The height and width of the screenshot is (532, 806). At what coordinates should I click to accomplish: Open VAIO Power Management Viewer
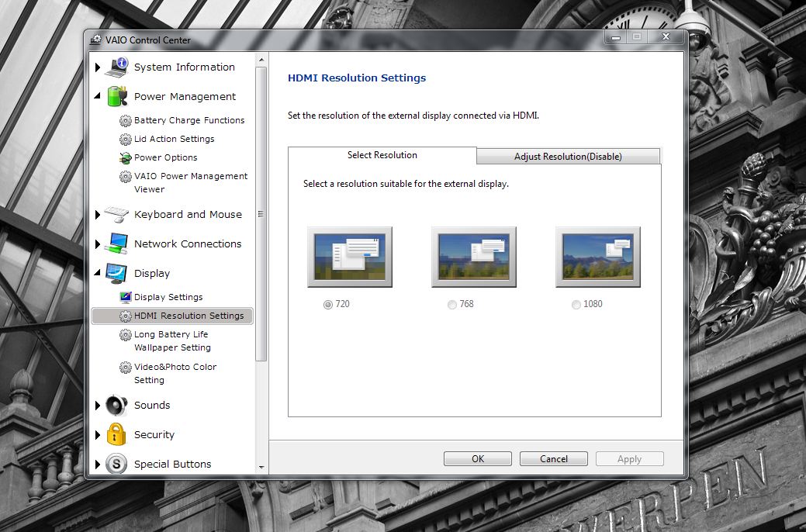(x=191, y=182)
